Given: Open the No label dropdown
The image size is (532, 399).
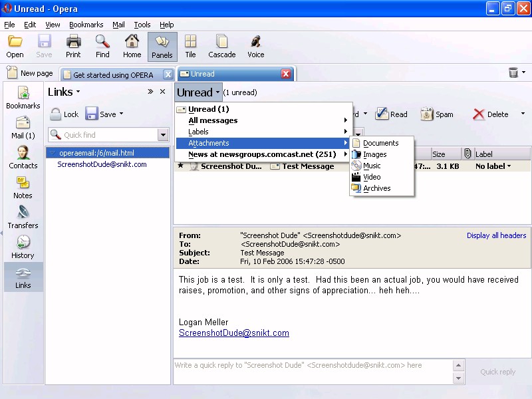Looking at the screenshot, I should point(493,166).
